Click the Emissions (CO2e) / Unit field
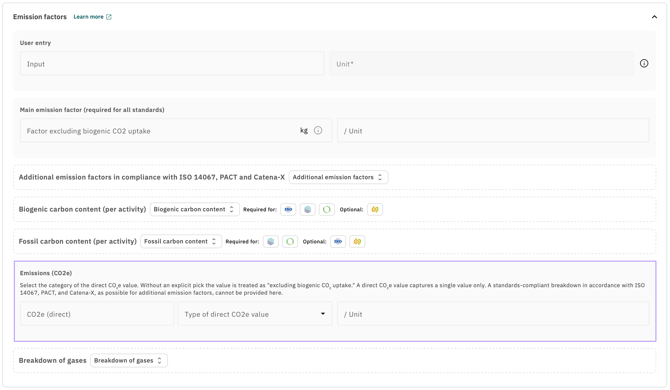The image size is (670, 390). (x=493, y=314)
